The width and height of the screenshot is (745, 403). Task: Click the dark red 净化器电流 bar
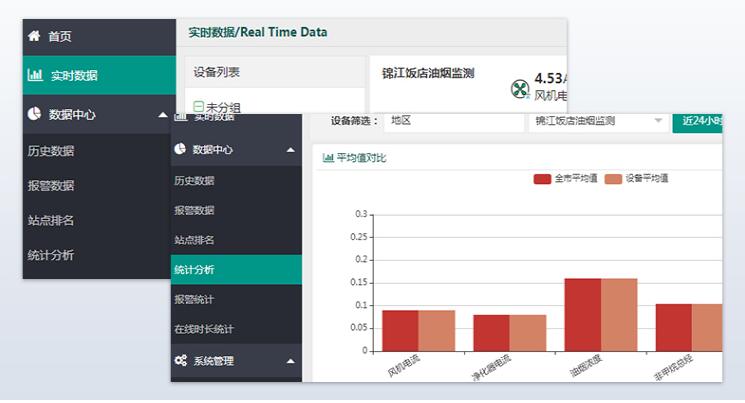tap(492, 333)
